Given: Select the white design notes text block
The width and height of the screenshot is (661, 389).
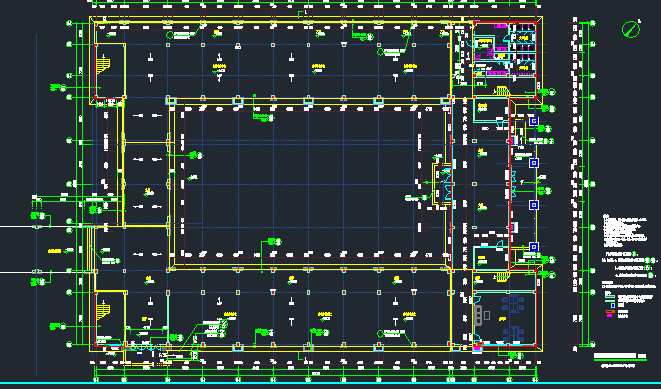Looking at the screenshot, I should point(625,231).
